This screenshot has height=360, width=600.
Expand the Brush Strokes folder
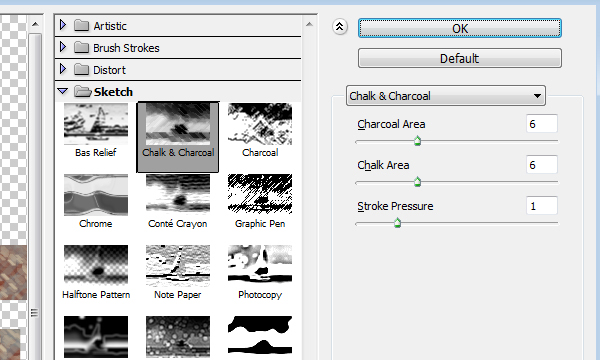63,47
